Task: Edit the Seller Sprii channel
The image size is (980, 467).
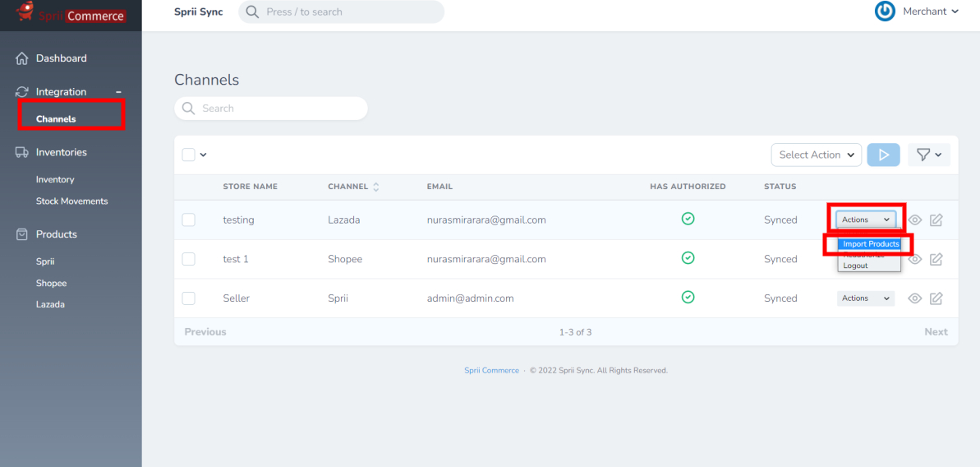Action: tap(936, 298)
